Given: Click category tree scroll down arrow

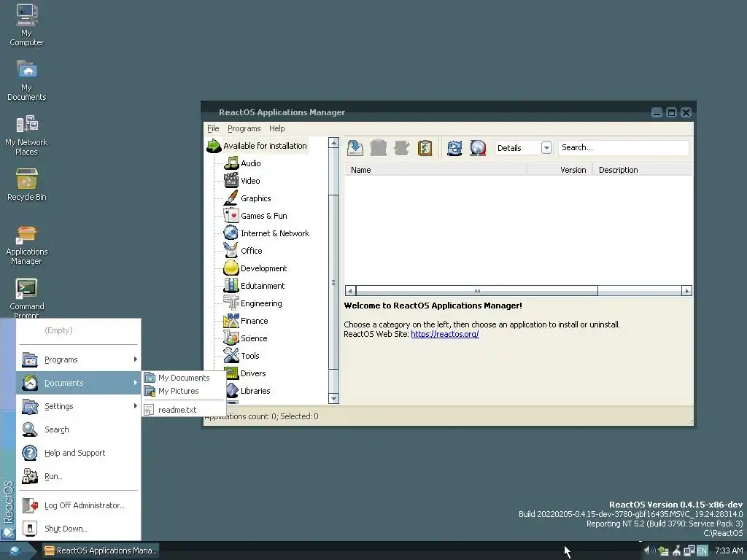Looking at the screenshot, I should tap(334, 399).
